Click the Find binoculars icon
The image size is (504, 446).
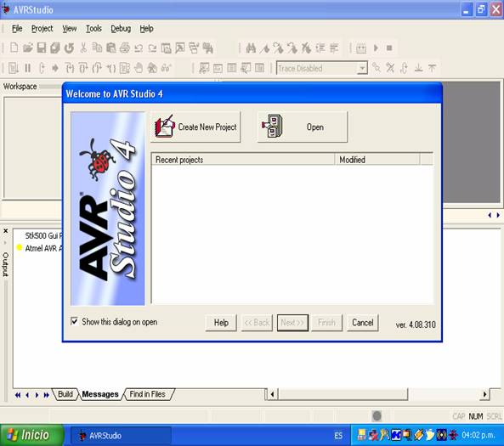pos(251,48)
